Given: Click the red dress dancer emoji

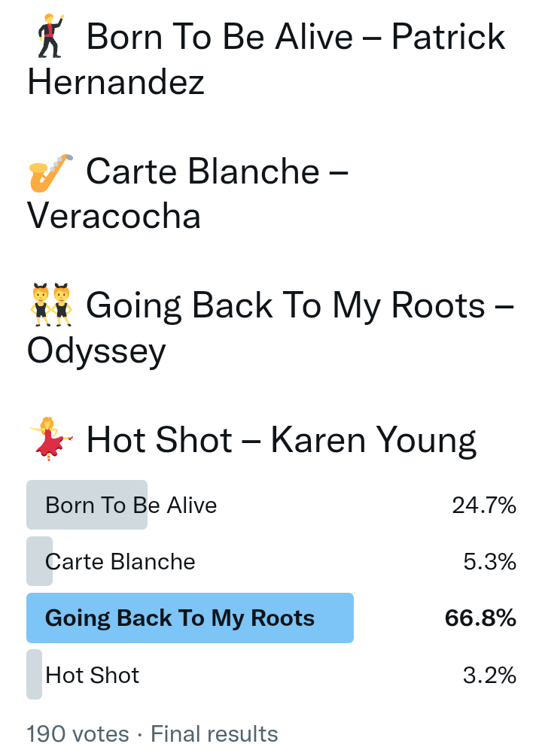Looking at the screenshot, I should [x=51, y=439].
